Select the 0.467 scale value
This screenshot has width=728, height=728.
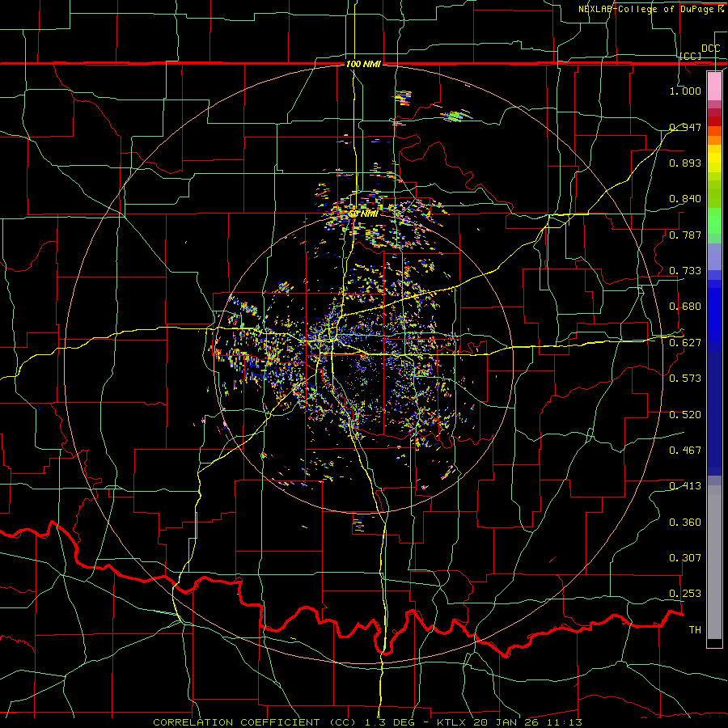pos(685,451)
